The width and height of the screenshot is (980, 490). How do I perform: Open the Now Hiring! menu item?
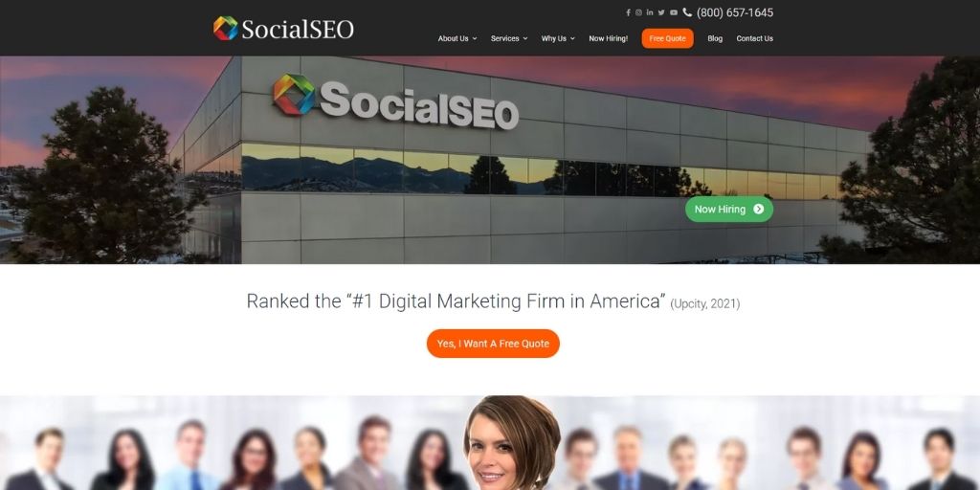(608, 38)
